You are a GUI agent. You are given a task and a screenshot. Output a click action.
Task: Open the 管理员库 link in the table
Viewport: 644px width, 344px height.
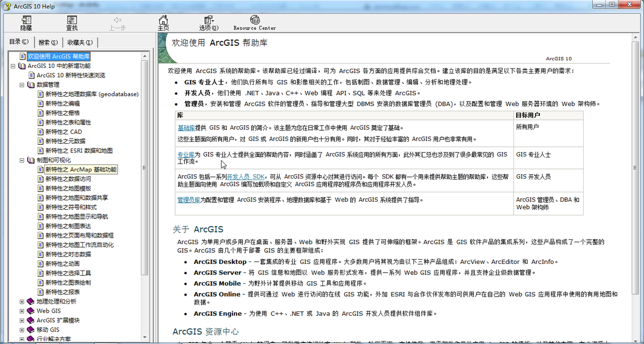tap(189, 200)
